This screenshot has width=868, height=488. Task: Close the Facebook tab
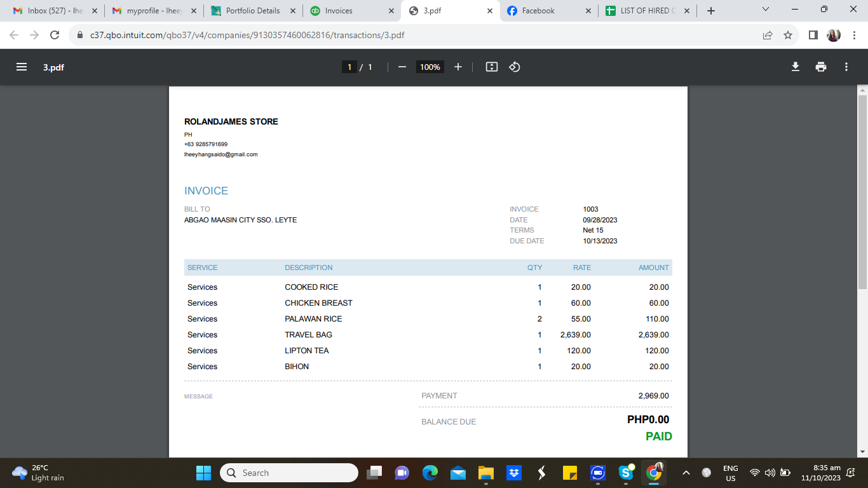[588, 11]
